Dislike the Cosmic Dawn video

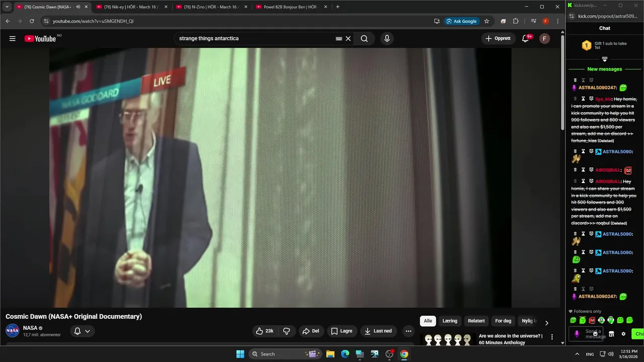coord(287,331)
